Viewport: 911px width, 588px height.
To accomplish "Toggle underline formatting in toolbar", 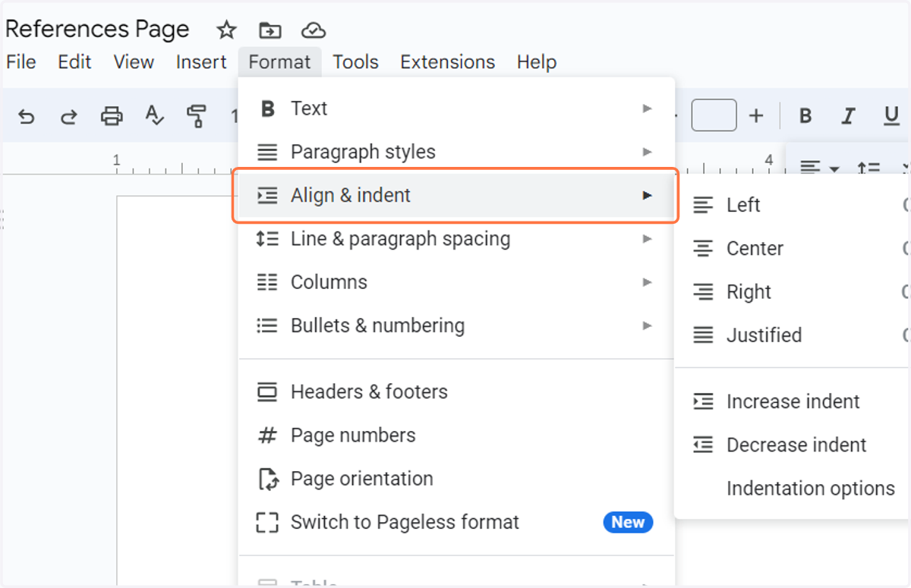I will tap(891, 116).
